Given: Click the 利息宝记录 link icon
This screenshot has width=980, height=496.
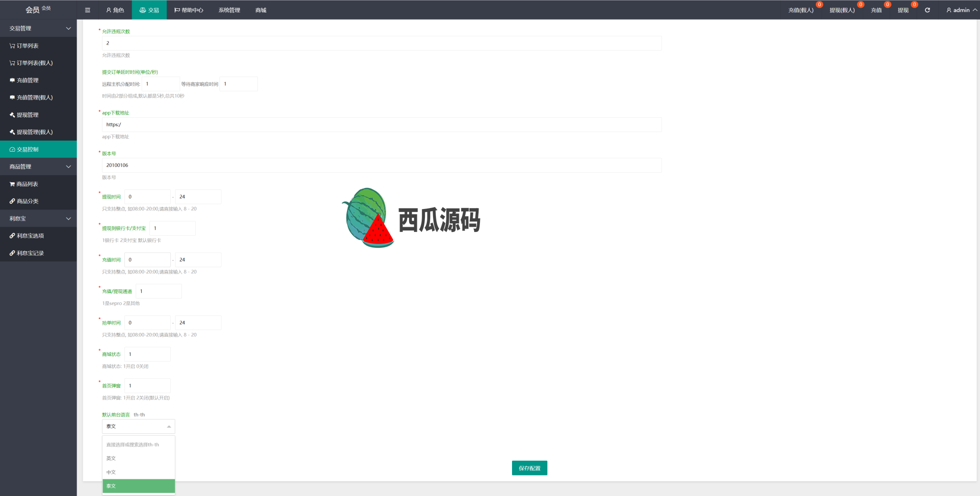Looking at the screenshot, I should click(12, 253).
